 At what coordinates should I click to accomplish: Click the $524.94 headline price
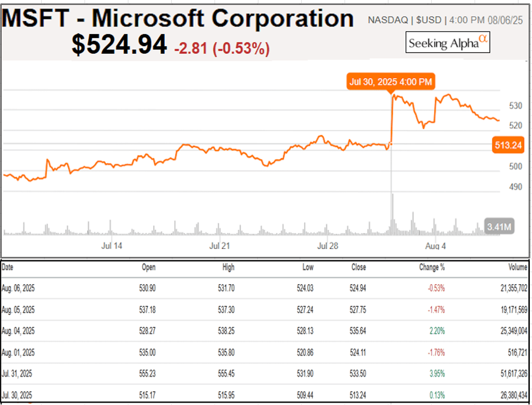click(x=119, y=45)
